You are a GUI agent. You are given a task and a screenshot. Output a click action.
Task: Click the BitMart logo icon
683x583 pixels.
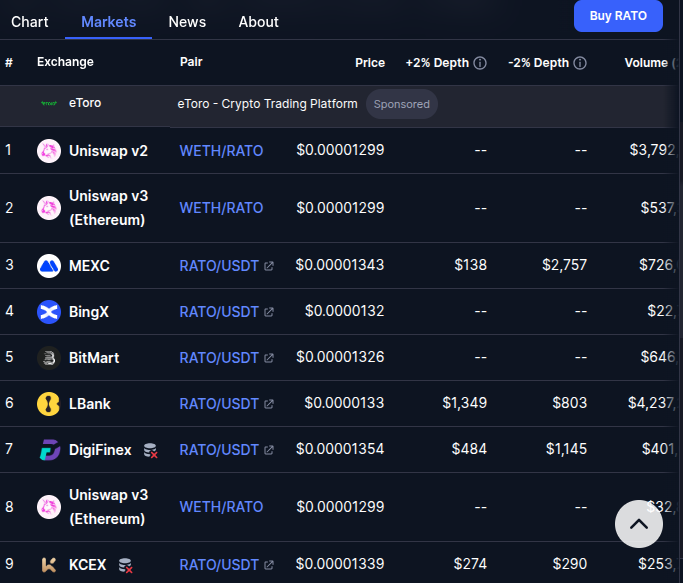click(49, 358)
